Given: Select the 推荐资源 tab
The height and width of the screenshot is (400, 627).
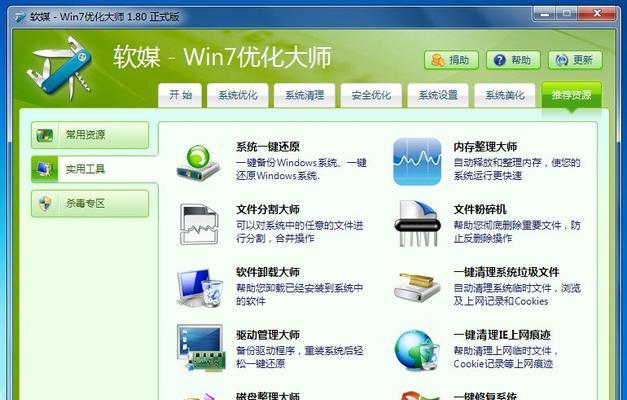Looking at the screenshot, I should (571, 95).
